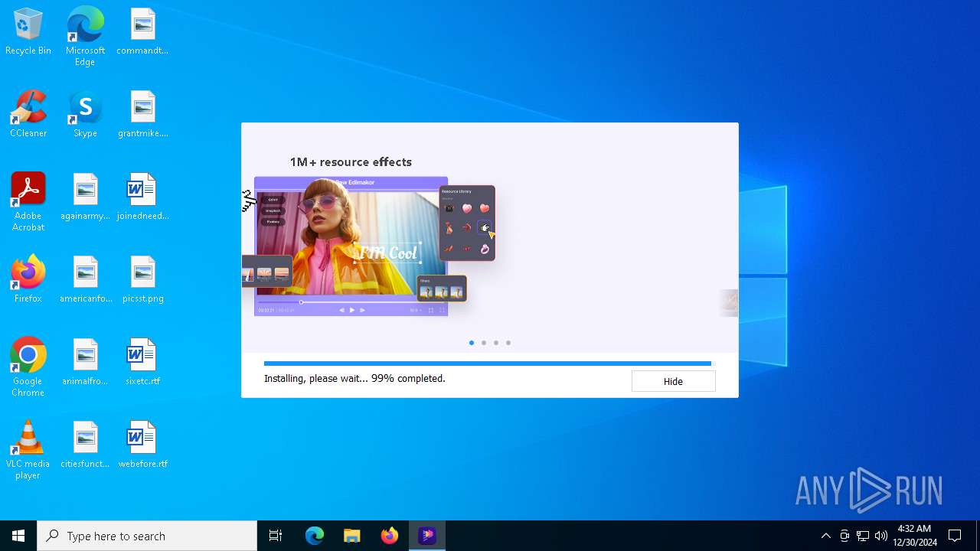The height and width of the screenshot is (551, 980).
Task: Select the third carousel dot indicator
Action: [x=496, y=343]
